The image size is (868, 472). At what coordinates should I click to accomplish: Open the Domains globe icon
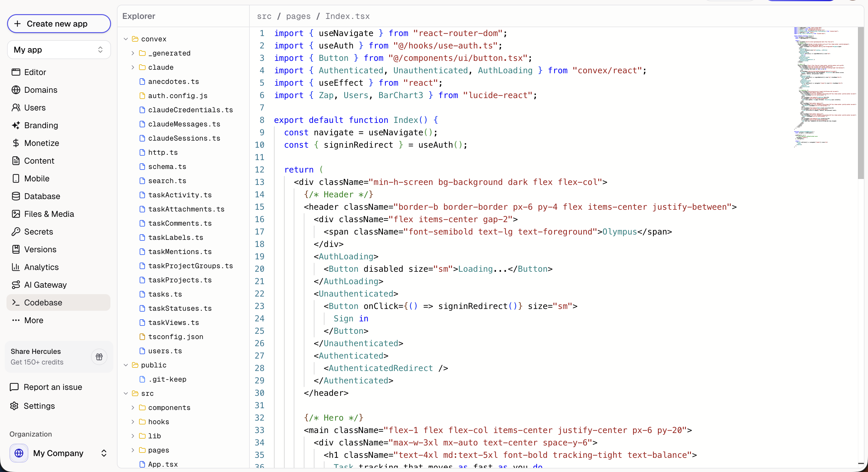[16, 90]
